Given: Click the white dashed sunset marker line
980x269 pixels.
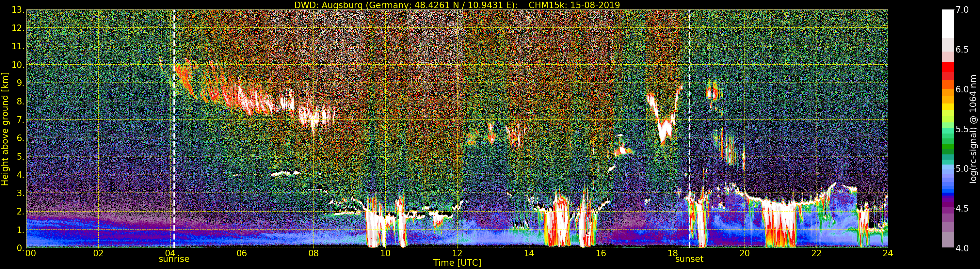Looking at the screenshot, I should click(x=689, y=129).
